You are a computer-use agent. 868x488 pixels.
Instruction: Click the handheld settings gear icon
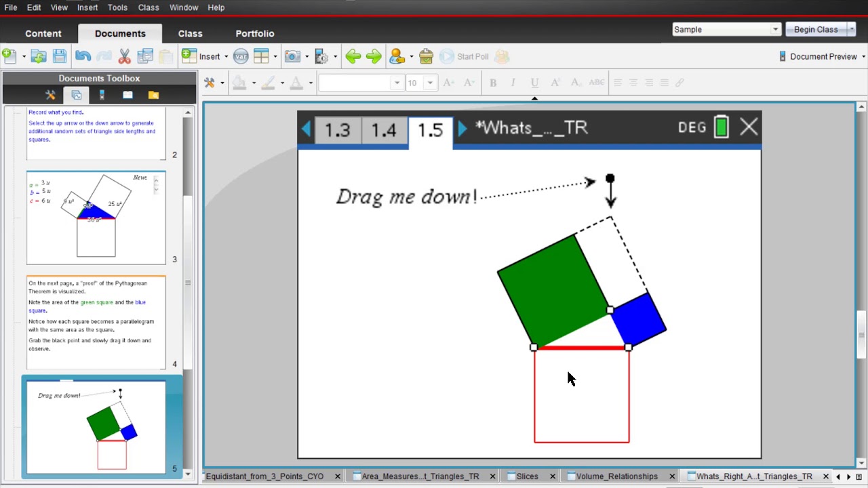(x=321, y=56)
